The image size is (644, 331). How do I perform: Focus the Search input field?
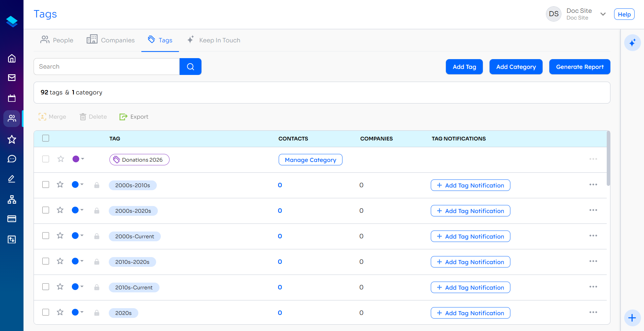[x=106, y=67]
